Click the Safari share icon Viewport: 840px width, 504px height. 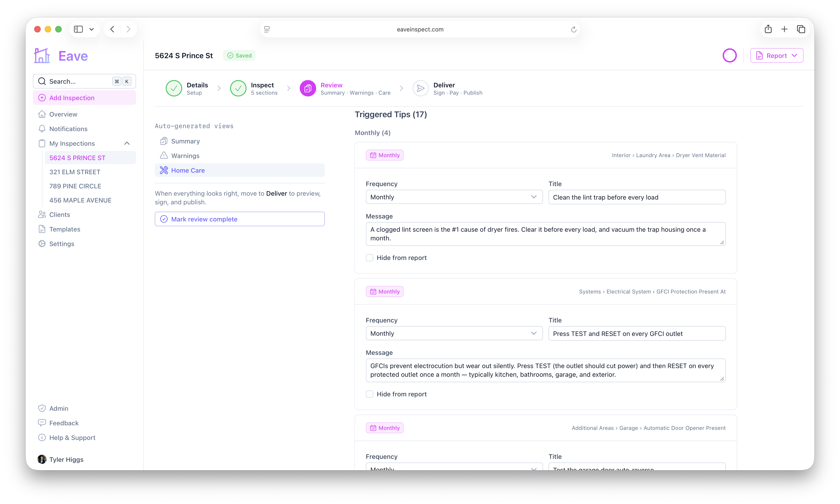pyautogui.click(x=768, y=29)
